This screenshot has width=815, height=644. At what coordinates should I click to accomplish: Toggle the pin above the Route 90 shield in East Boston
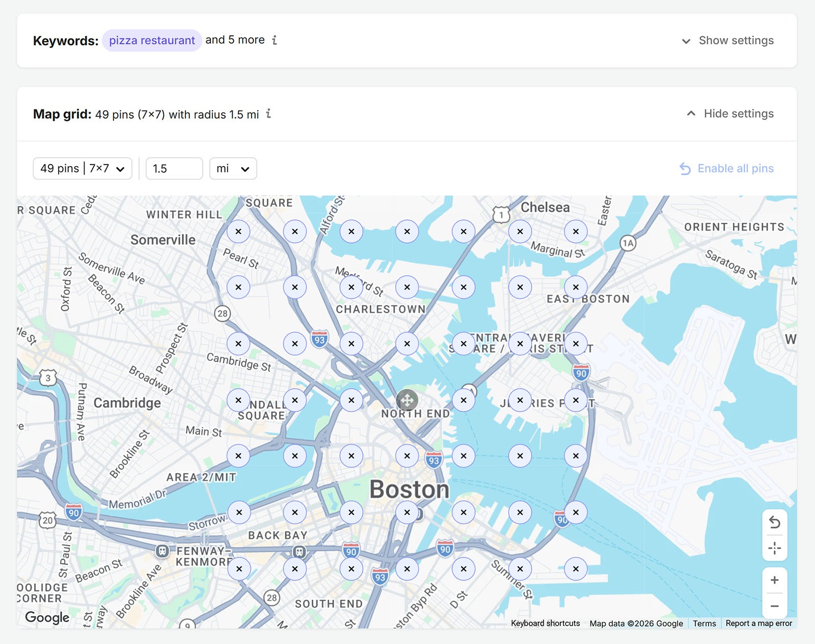[576, 344]
